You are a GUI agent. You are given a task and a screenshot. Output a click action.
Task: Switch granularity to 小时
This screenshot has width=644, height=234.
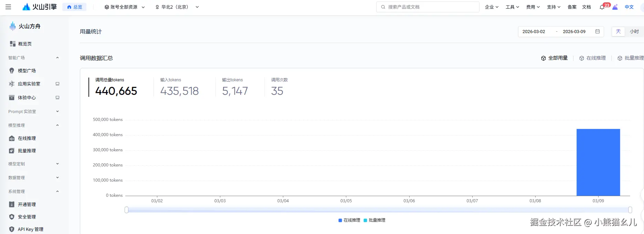[x=634, y=31]
